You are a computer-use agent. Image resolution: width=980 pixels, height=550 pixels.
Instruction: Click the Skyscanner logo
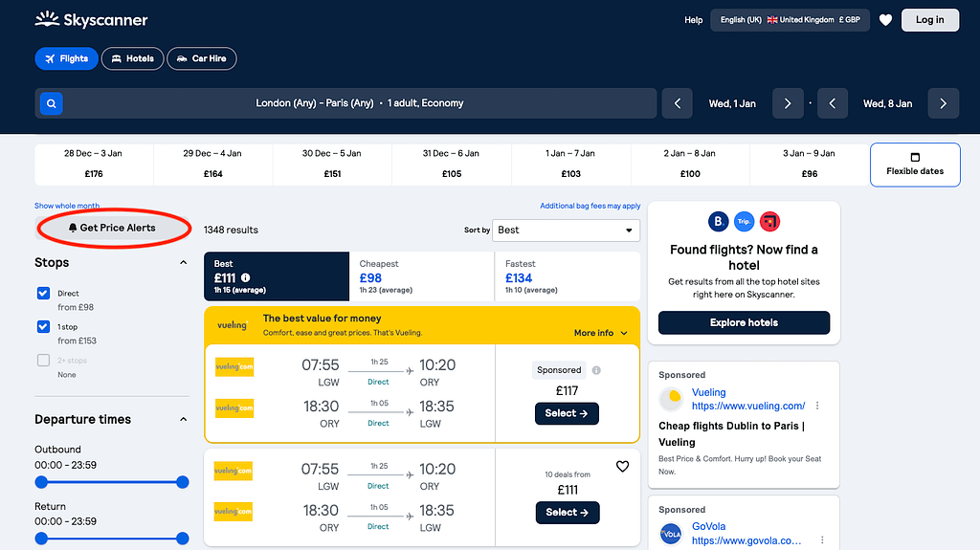coord(91,19)
